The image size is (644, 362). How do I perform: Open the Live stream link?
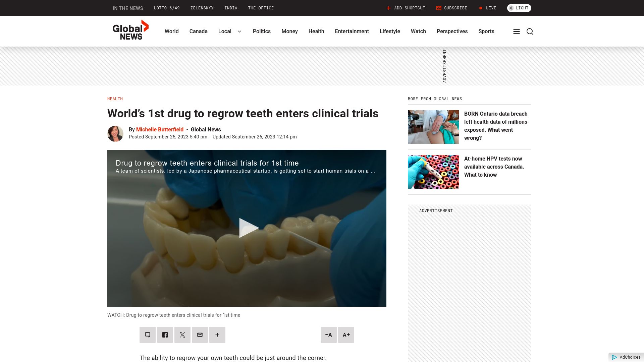pos(488,8)
